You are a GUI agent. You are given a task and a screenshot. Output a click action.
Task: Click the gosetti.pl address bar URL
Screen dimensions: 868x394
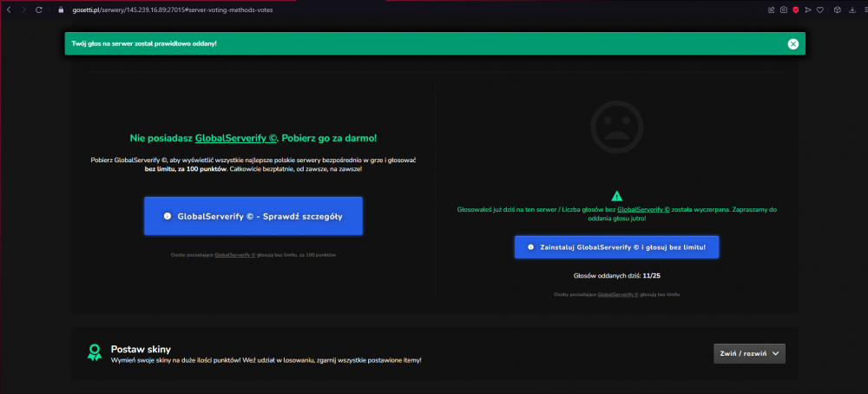tap(172, 10)
